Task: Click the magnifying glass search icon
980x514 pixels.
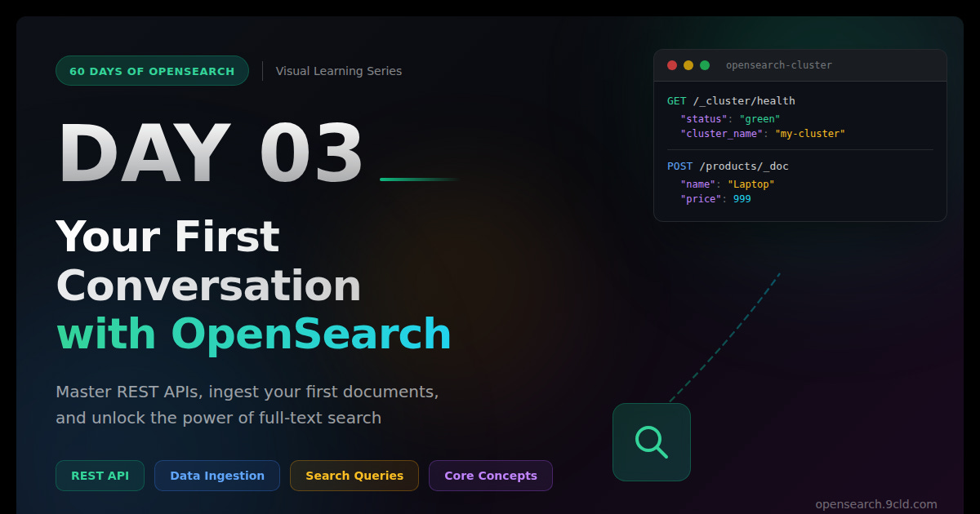Action: click(x=651, y=441)
